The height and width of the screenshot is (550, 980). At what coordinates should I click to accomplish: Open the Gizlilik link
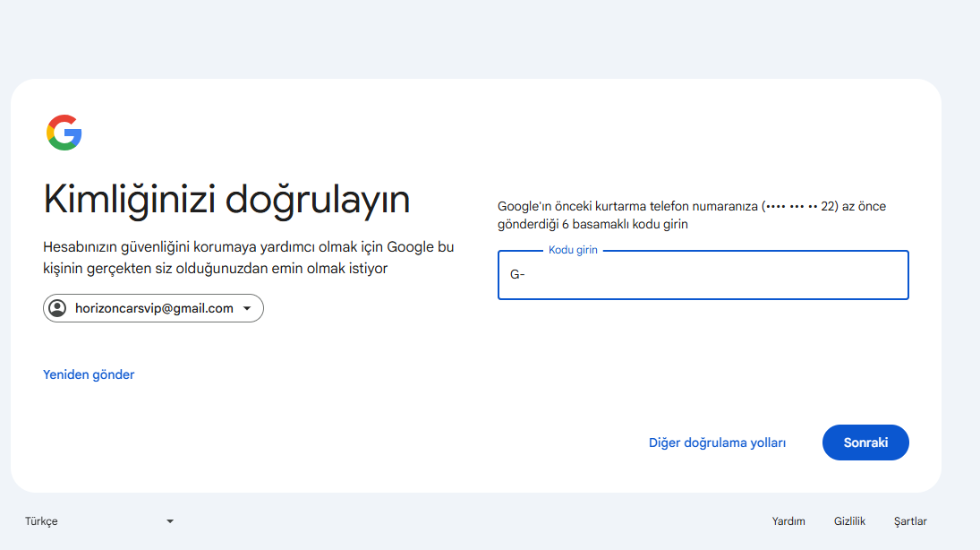coord(849,521)
